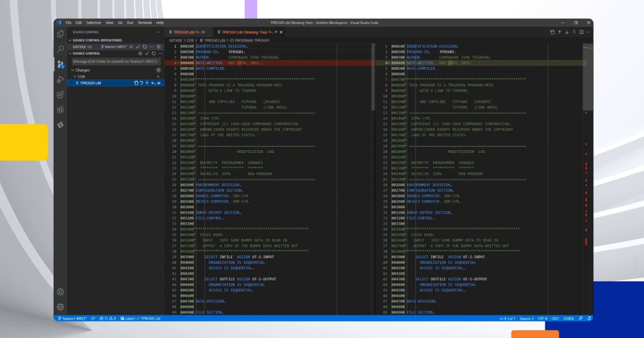Open the Run and Debug view
This screenshot has height=338, width=644.
(61, 79)
